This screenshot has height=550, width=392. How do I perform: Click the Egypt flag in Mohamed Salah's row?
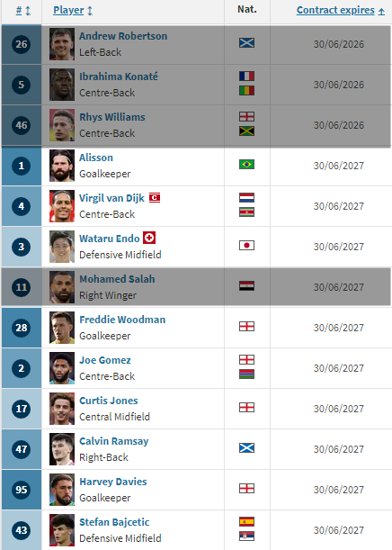pyautogui.click(x=246, y=286)
